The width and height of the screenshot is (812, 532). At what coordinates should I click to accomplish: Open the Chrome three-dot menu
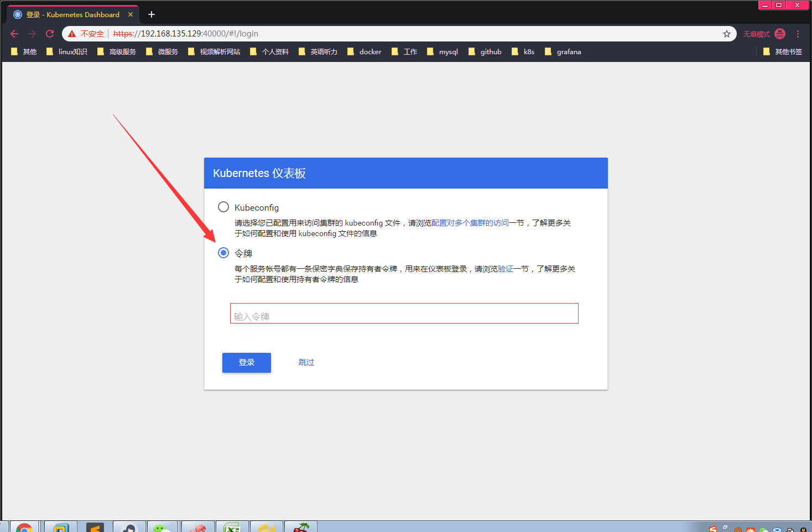[x=798, y=34]
